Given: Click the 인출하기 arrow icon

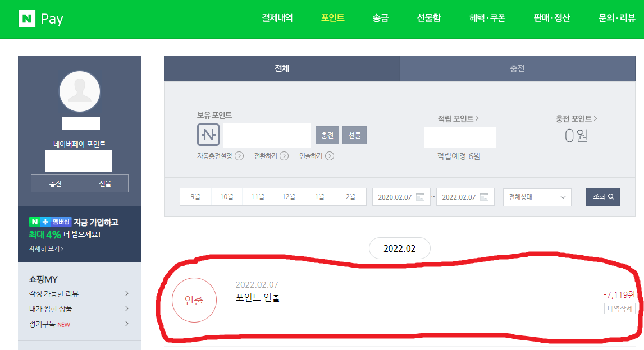Looking at the screenshot, I should pyautogui.click(x=330, y=156).
